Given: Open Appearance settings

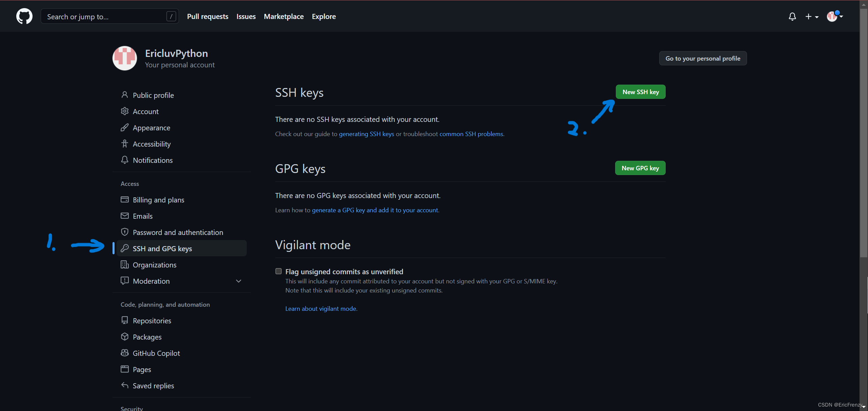Looking at the screenshot, I should (x=182, y=128).
